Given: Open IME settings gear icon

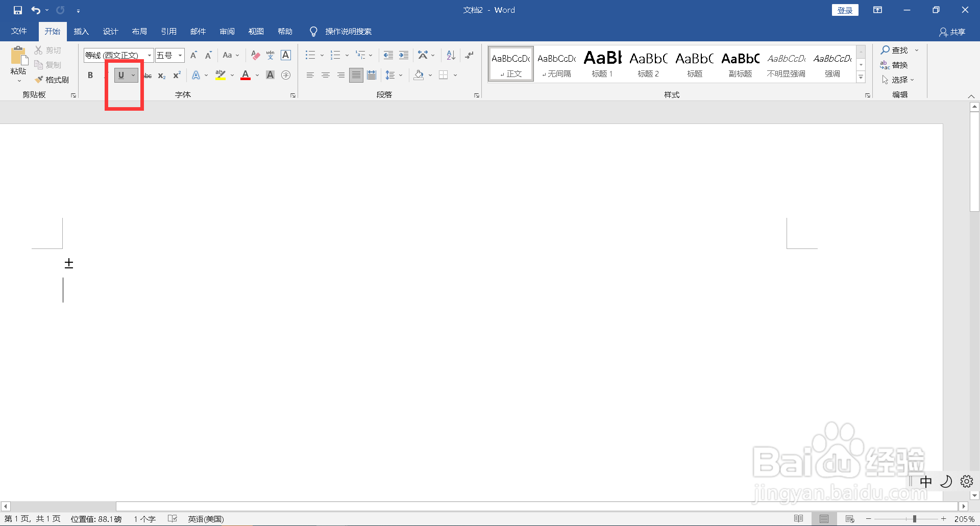Looking at the screenshot, I should pos(967,481).
